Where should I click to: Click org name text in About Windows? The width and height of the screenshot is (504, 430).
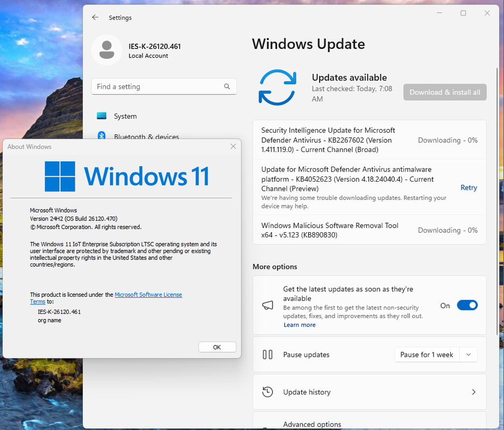(49, 320)
